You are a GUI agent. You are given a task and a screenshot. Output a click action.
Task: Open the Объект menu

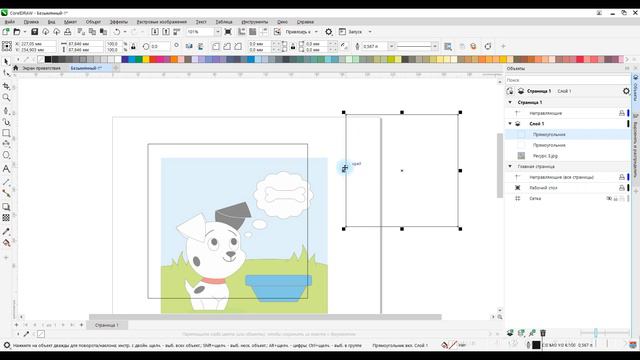[x=93, y=22]
